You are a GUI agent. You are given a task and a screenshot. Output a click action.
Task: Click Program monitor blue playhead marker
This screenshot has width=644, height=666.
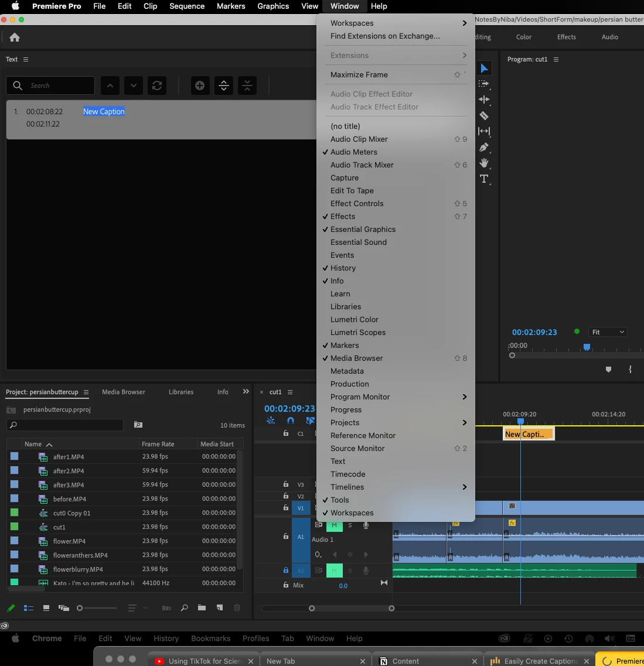587,347
